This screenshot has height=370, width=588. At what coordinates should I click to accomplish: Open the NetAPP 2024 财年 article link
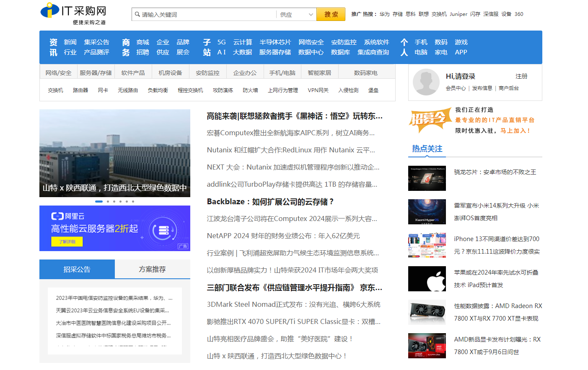tap(283, 236)
